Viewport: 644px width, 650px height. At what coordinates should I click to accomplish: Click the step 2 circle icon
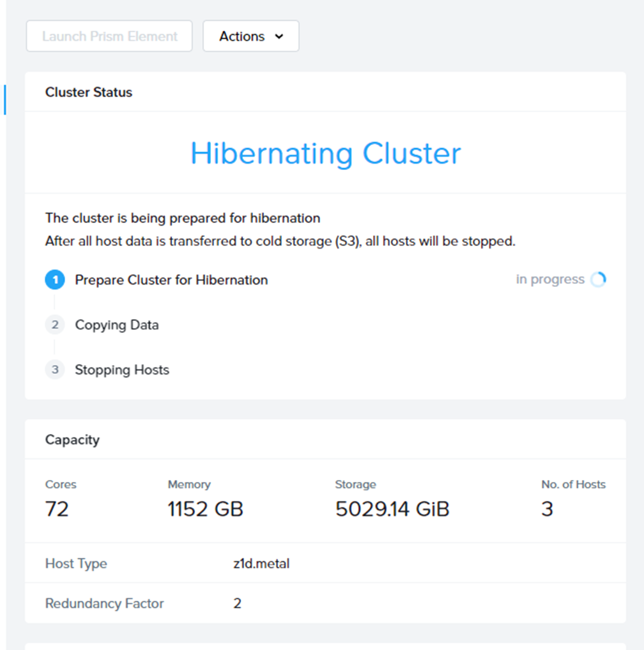[x=55, y=325]
